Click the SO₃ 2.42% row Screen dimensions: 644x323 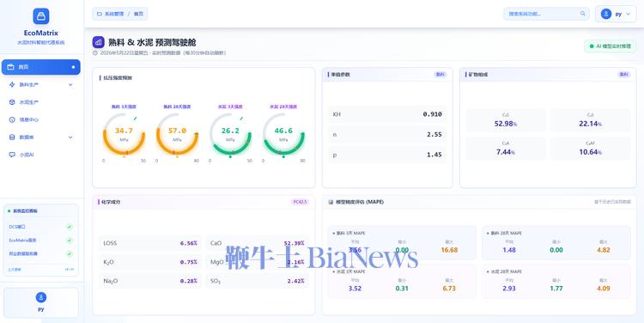257,281
